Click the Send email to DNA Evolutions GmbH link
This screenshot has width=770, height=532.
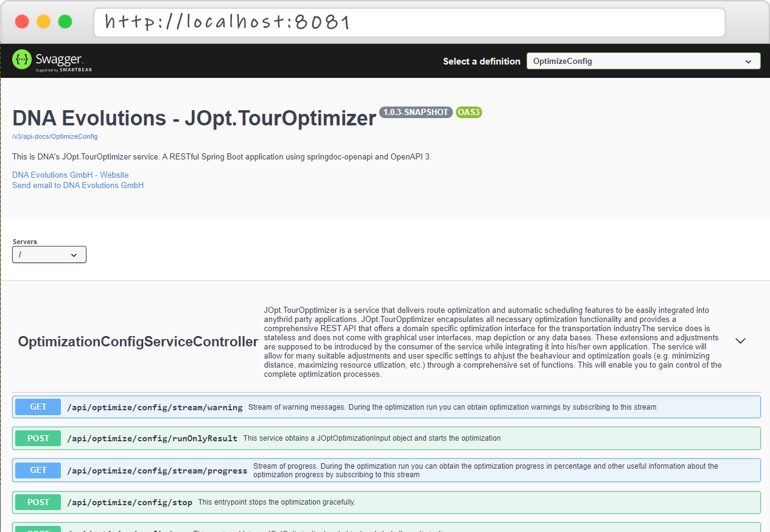(78, 185)
